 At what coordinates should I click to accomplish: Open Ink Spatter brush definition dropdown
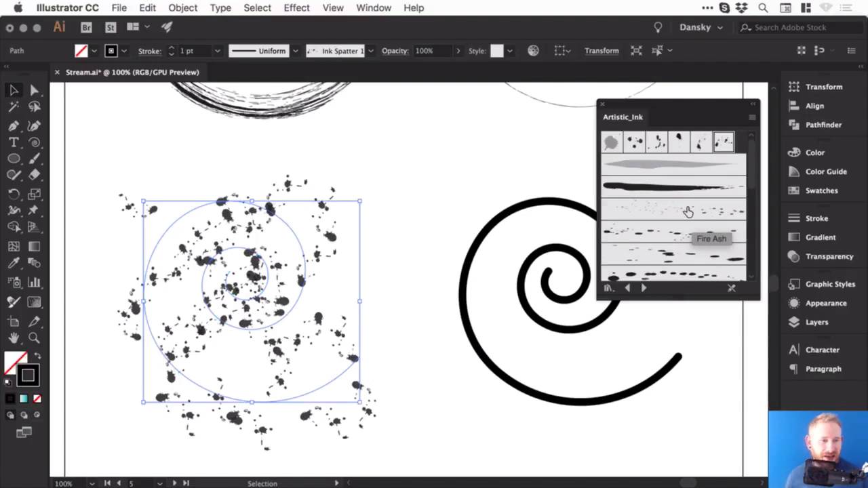click(x=370, y=51)
